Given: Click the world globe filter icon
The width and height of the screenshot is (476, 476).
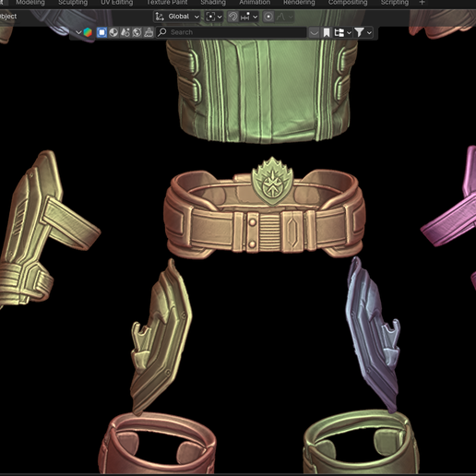Looking at the screenshot, I should click(x=137, y=32).
